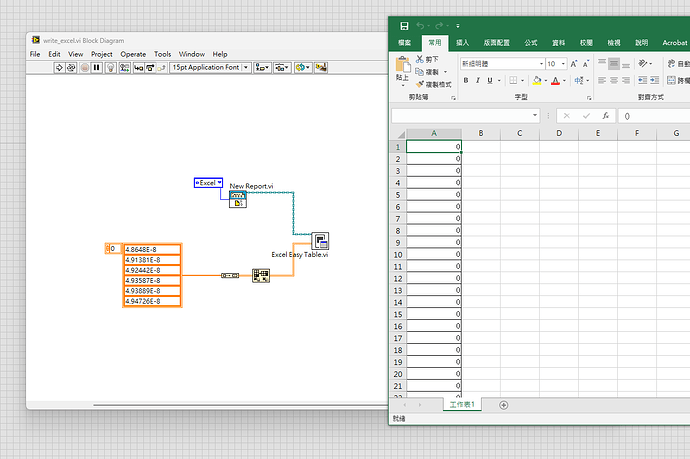Switch to the 插入 ribbon tab
Viewport: 690px width, 459px height.
(463, 43)
